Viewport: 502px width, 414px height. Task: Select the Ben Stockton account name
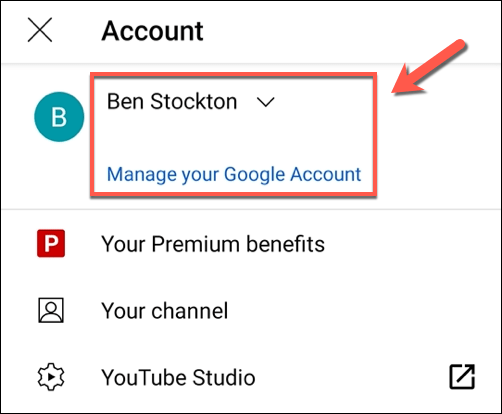click(x=172, y=101)
